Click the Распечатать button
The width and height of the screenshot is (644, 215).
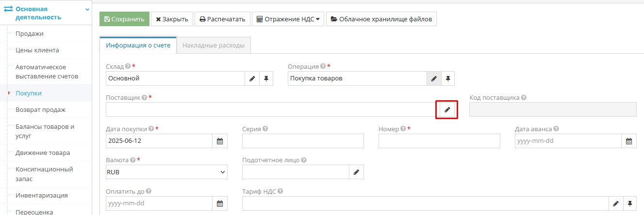coord(223,19)
